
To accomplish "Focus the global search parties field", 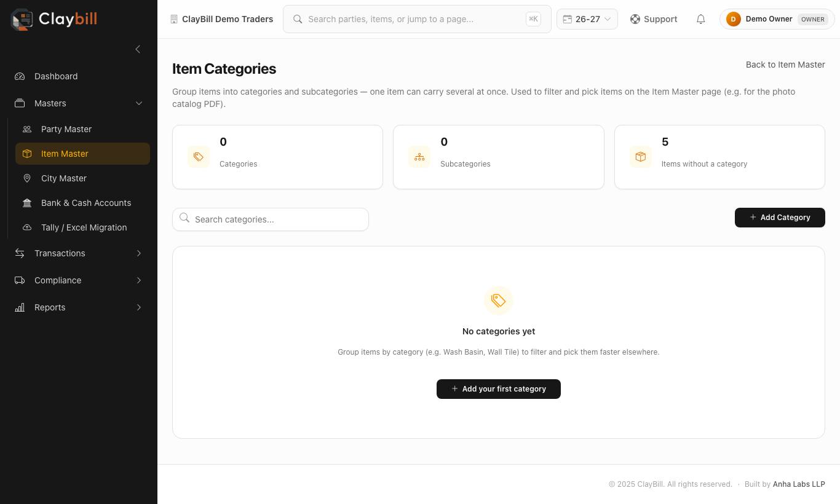I will [417, 19].
